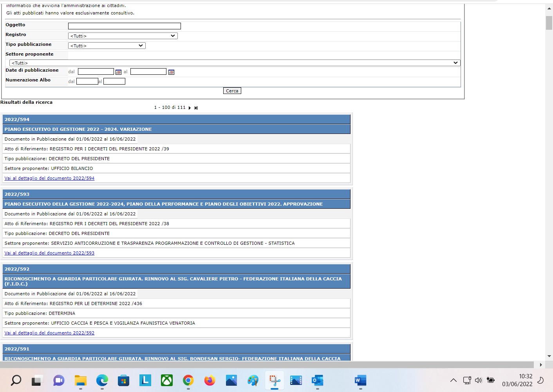Click the vertical scrollbar down arrow
Viewport: 553px width, 392px height.
click(549, 356)
